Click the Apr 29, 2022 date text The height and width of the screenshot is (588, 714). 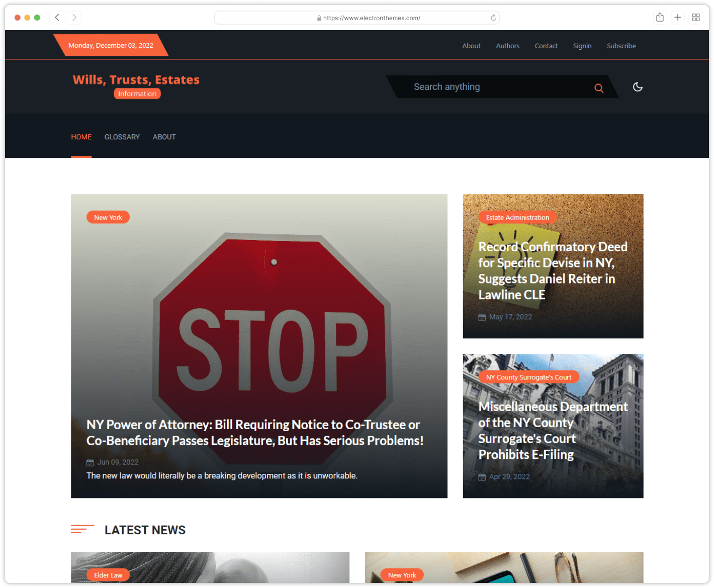coord(509,477)
